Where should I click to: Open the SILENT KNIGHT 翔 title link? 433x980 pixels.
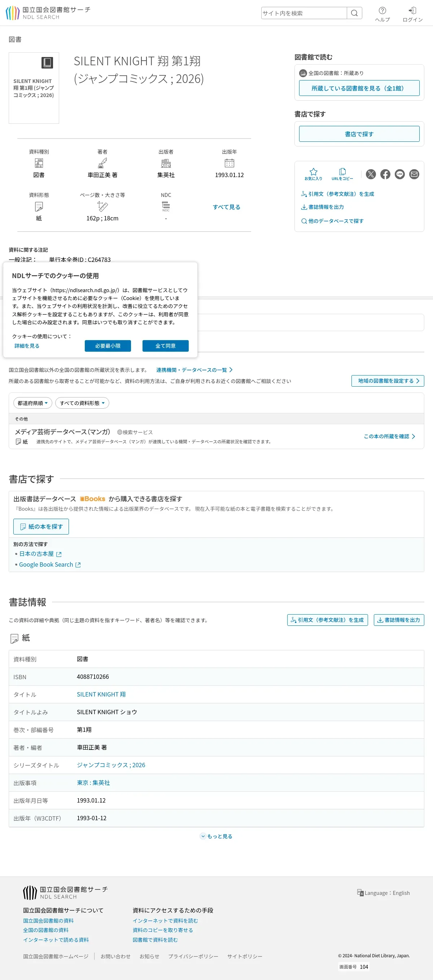[101, 694]
